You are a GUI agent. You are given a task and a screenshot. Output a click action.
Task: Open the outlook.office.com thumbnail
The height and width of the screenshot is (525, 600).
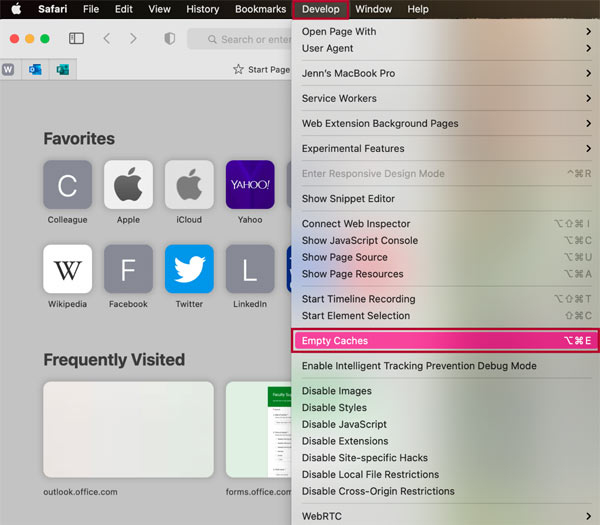128,429
